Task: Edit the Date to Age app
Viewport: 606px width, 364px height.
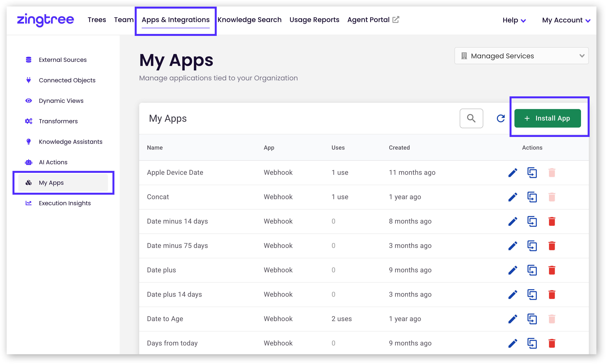Action: (512, 319)
